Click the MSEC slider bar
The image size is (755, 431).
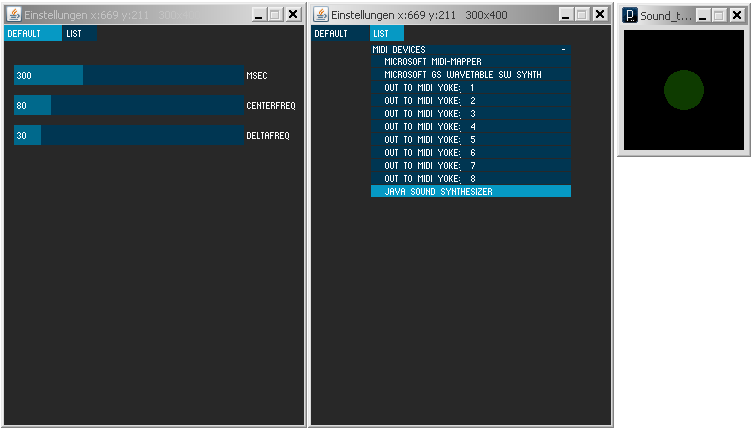(129, 76)
